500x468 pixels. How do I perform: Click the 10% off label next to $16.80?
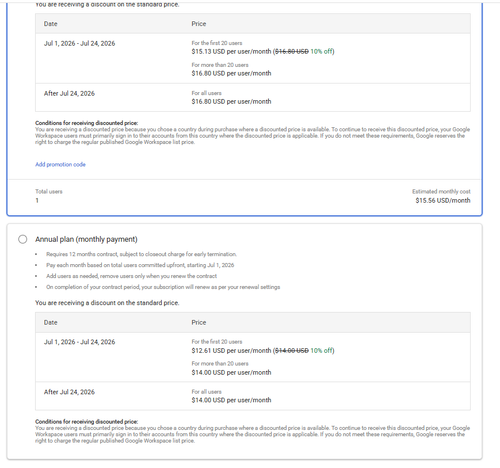(321, 51)
